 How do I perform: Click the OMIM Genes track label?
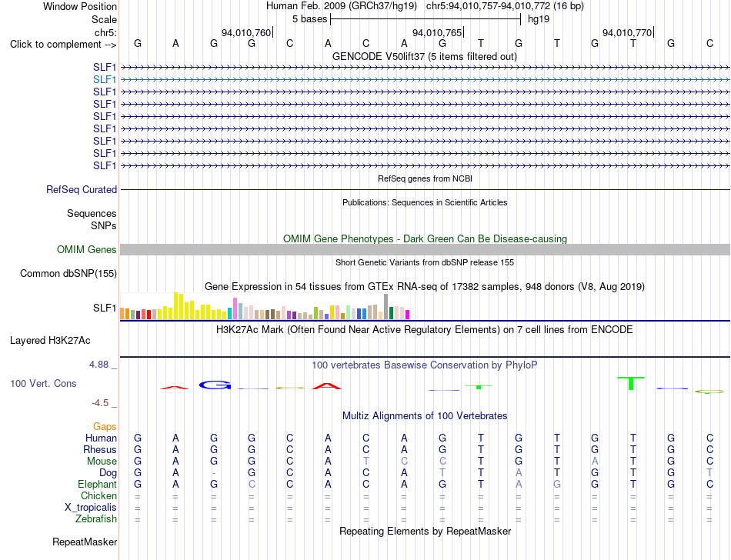click(x=86, y=250)
